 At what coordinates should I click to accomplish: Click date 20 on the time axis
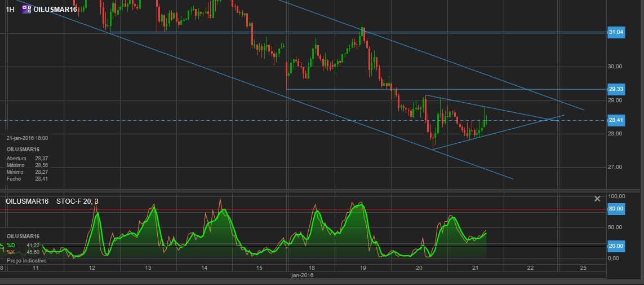[419, 268]
